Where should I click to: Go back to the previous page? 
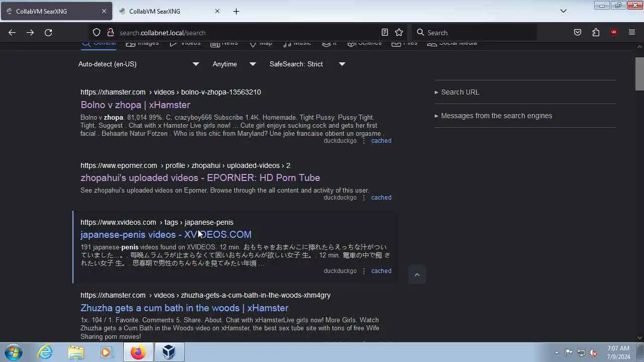tap(12, 32)
